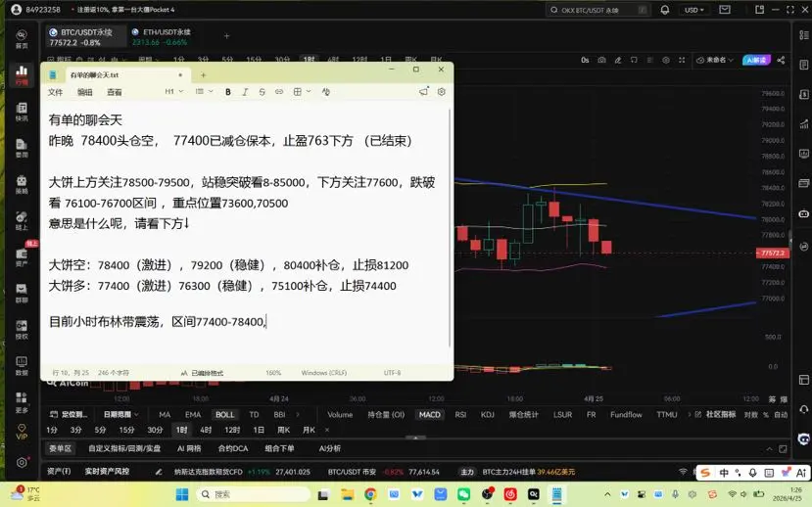Expand more sub-indicators arrow after TTMU
Screen dimensions: 812x507
pyautogui.click(x=690, y=414)
